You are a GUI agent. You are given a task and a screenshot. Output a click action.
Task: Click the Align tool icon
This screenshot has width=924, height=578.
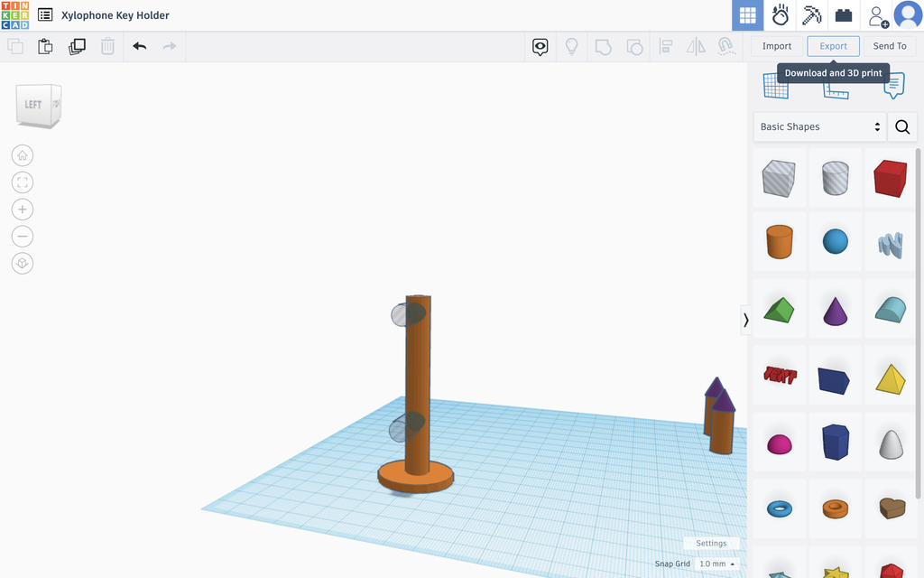tap(666, 46)
